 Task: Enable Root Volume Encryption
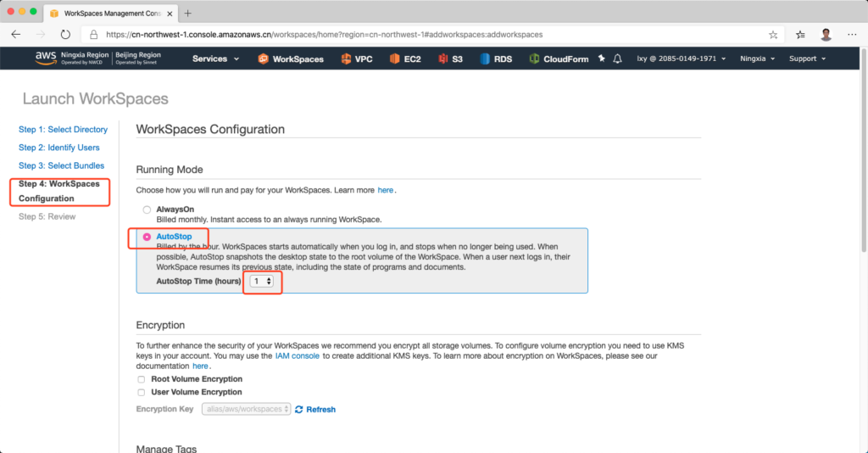click(x=141, y=379)
